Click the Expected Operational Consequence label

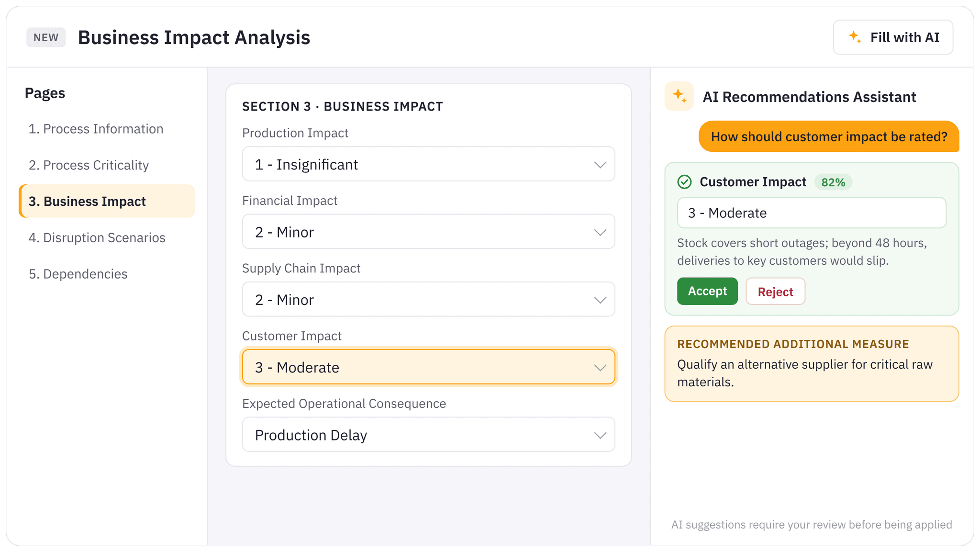click(344, 404)
